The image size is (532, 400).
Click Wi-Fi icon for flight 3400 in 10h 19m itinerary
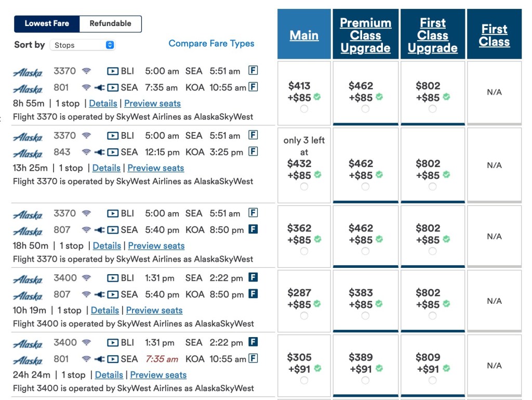(x=86, y=278)
